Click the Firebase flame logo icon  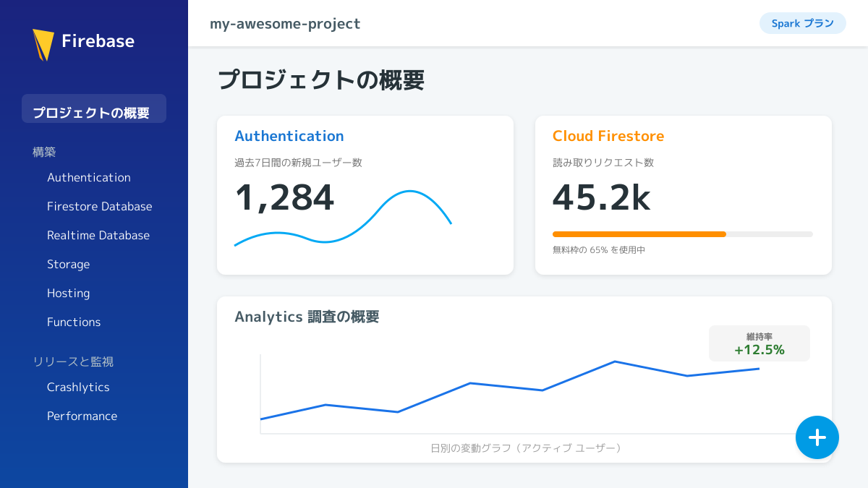coord(43,45)
